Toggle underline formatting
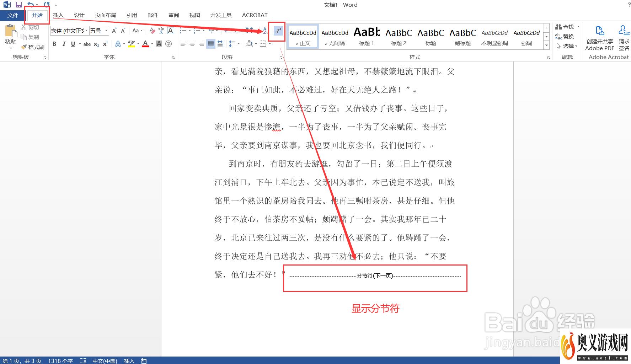The width and height of the screenshot is (631, 364). 73,44
